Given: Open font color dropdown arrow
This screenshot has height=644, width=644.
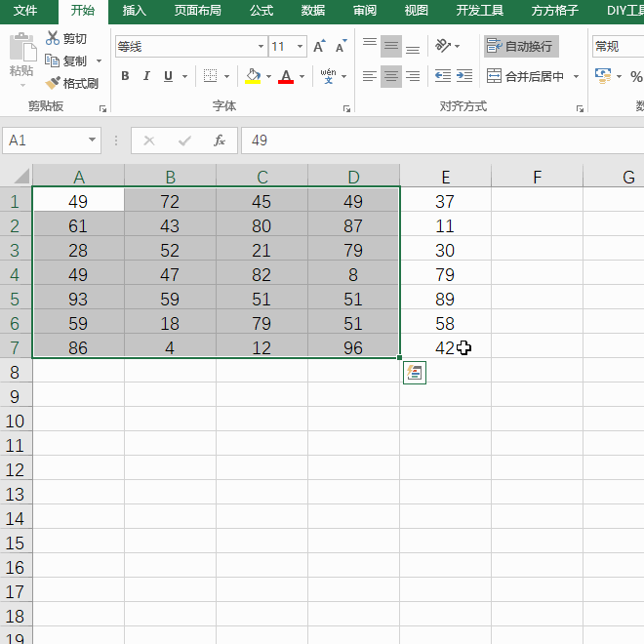Looking at the screenshot, I should point(302,76).
